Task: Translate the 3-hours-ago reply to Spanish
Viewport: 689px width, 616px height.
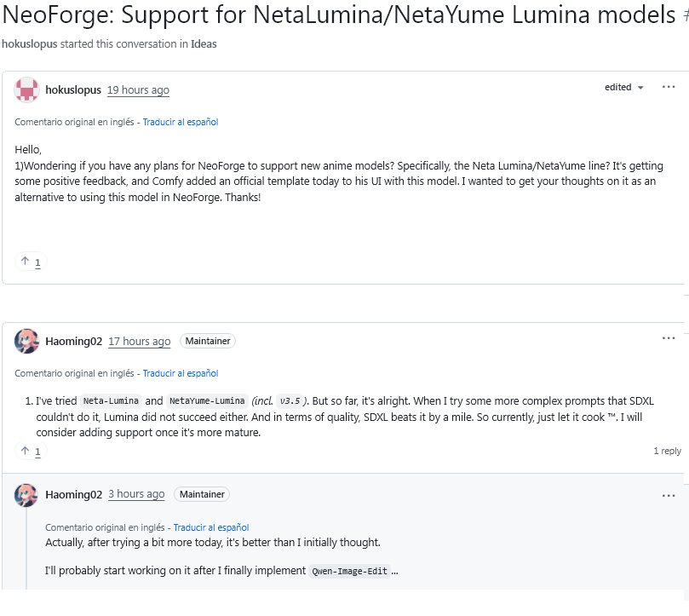Action: [210, 527]
